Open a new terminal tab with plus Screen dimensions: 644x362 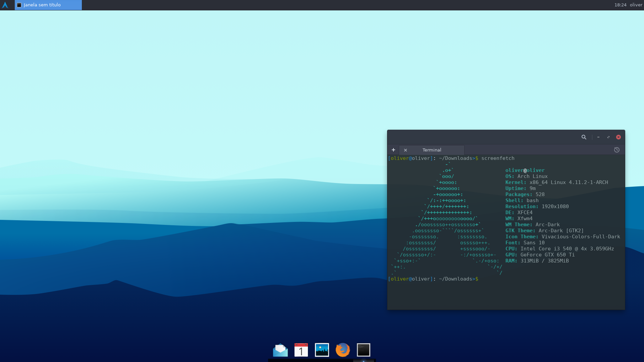click(x=393, y=150)
